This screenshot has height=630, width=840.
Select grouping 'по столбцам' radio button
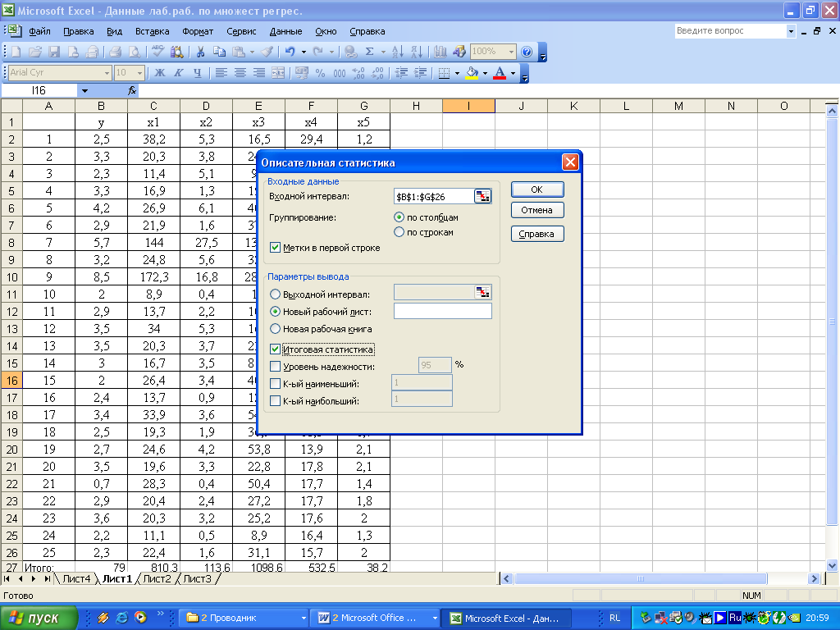tap(399, 217)
